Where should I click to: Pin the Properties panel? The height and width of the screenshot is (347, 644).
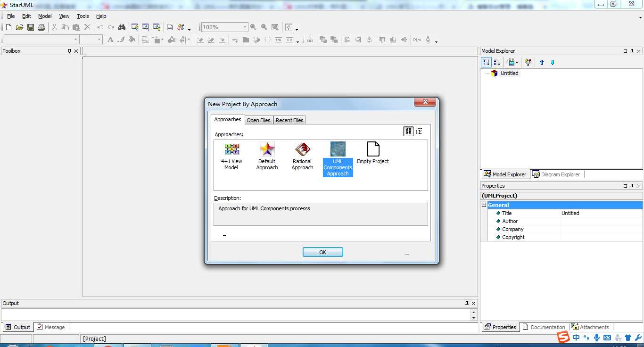click(x=632, y=186)
